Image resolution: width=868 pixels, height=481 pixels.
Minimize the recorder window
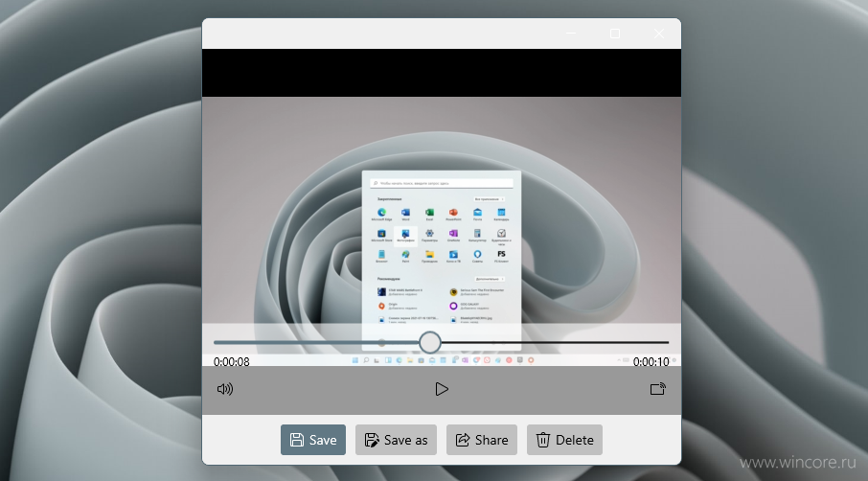(x=571, y=34)
